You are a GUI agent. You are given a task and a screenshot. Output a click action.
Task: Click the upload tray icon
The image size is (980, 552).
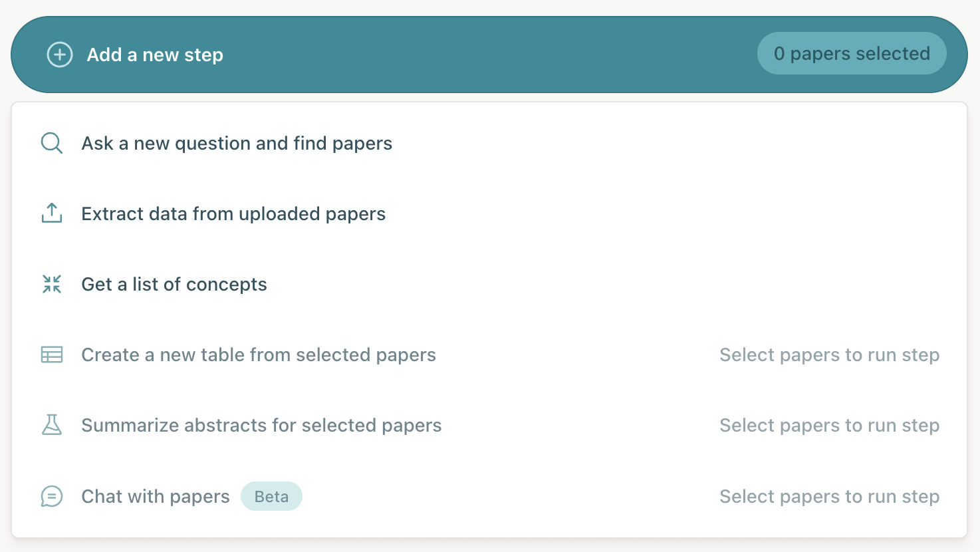pos(51,213)
